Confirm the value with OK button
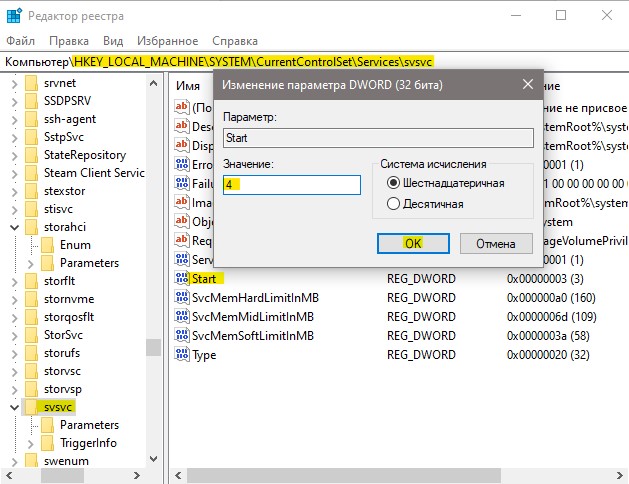 coord(413,243)
